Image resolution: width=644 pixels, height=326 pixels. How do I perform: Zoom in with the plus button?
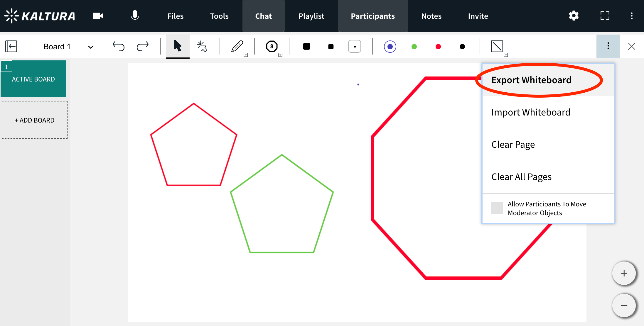pyautogui.click(x=624, y=273)
